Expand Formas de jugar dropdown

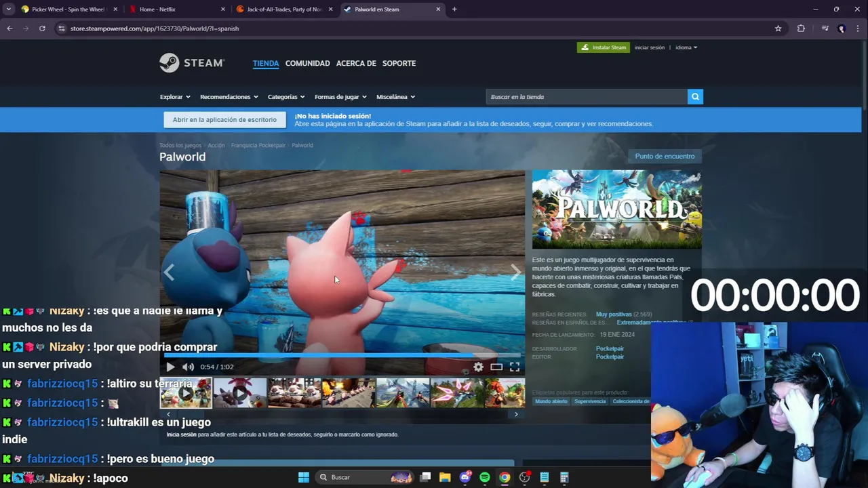340,97
